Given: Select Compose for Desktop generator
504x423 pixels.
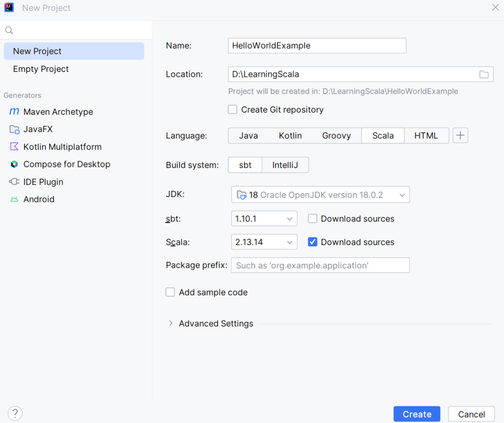Looking at the screenshot, I should coord(67,164).
